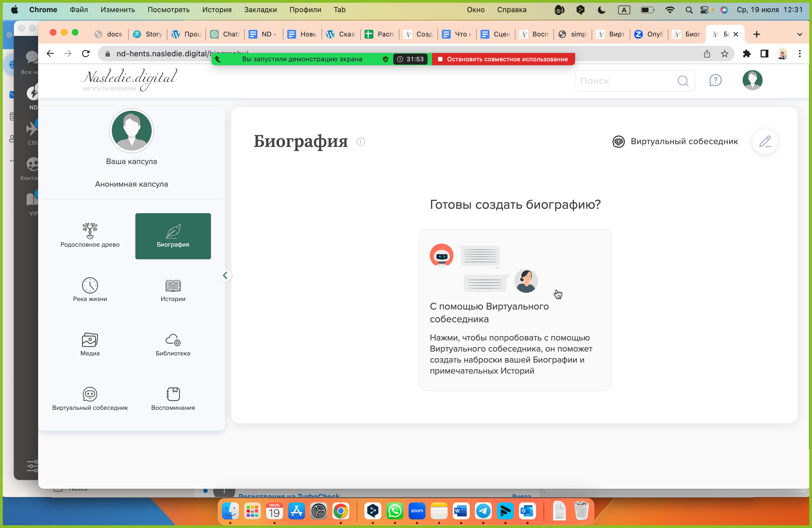Open the Справка menu

pos(512,10)
